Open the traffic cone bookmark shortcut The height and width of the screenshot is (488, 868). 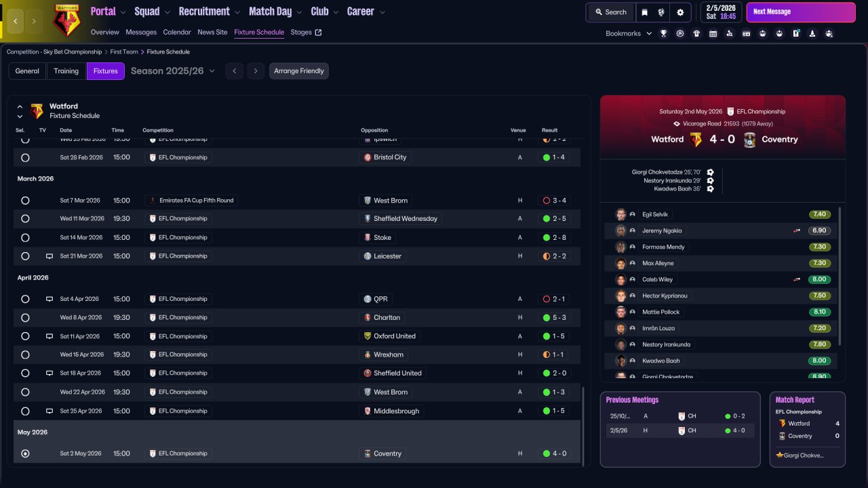coord(812,33)
